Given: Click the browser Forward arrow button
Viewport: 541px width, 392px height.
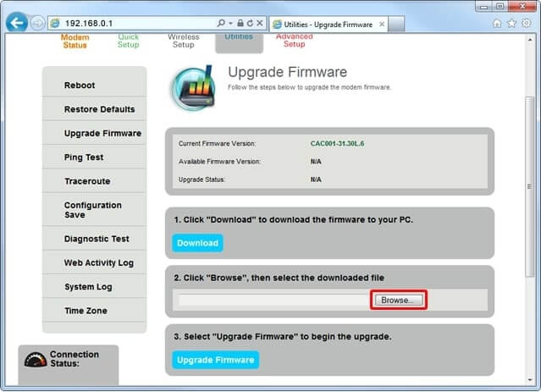Looking at the screenshot, I should pyautogui.click(x=38, y=23).
